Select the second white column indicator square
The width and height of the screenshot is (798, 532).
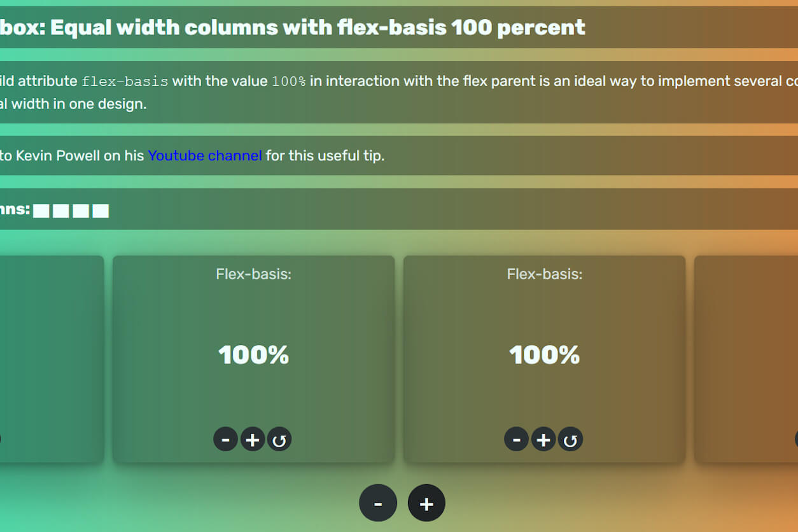click(61, 211)
